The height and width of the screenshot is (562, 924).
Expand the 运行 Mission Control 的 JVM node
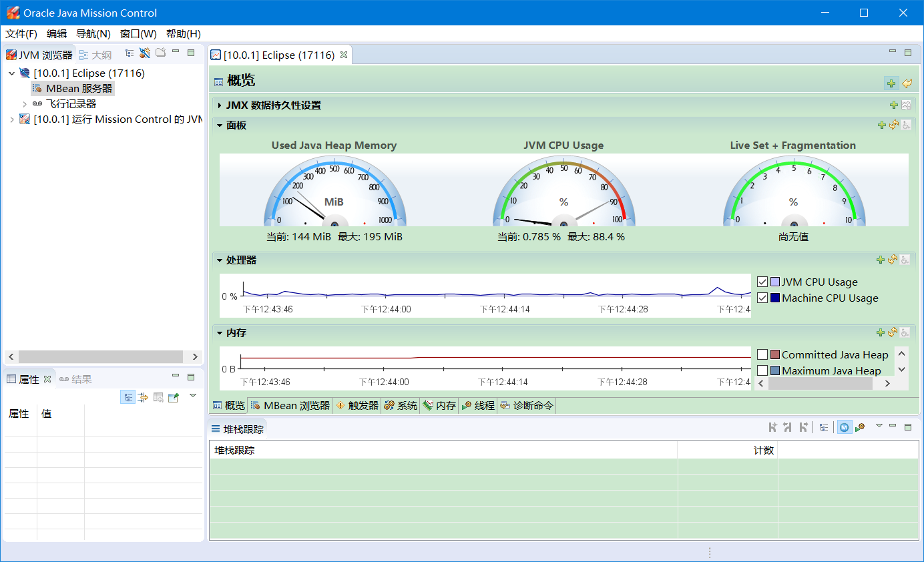11,119
